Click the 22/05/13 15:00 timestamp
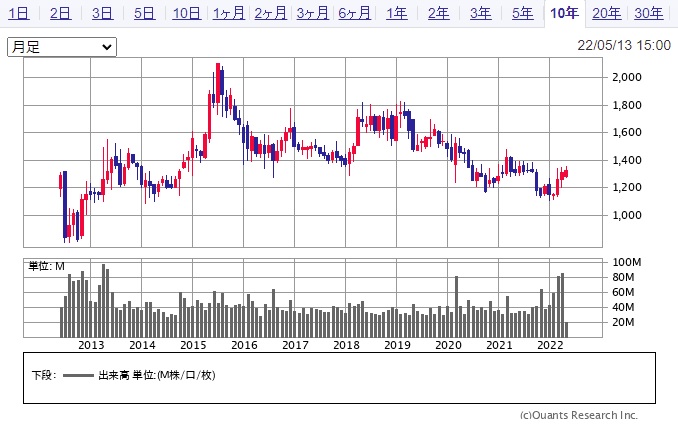Viewport: 678px width, 425px height. pyautogui.click(x=624, y=45)
